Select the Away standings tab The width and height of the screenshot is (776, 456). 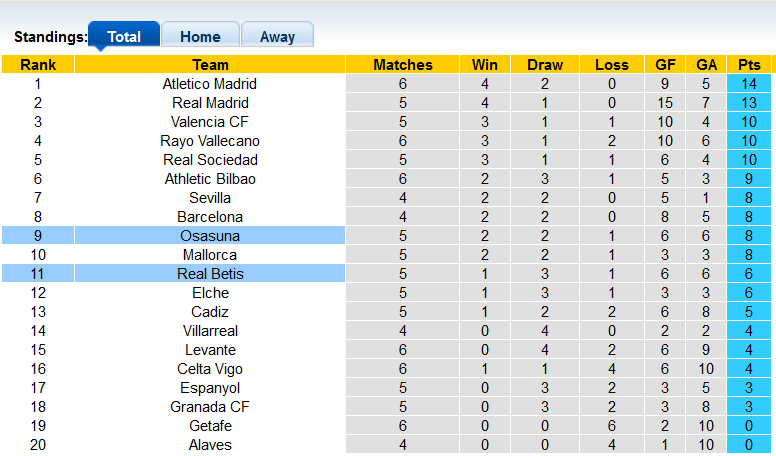277,36
